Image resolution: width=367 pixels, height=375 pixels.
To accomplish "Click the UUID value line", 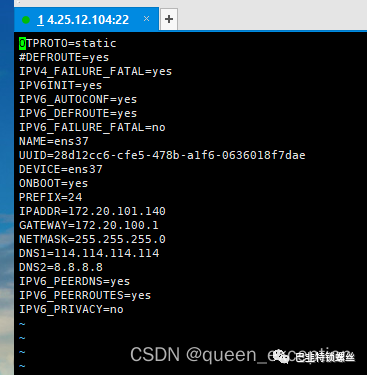I will (162, 155).
